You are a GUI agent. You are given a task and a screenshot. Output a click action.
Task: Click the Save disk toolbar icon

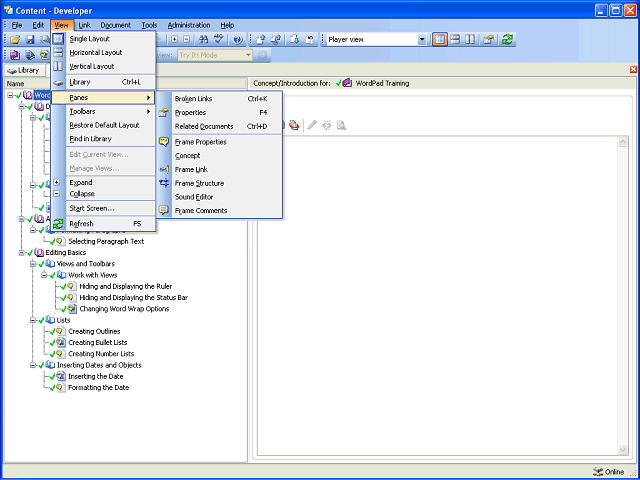30,40
